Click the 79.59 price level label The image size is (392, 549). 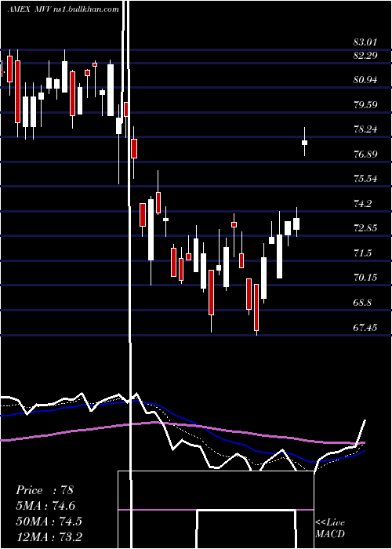(x=365, y=104)
